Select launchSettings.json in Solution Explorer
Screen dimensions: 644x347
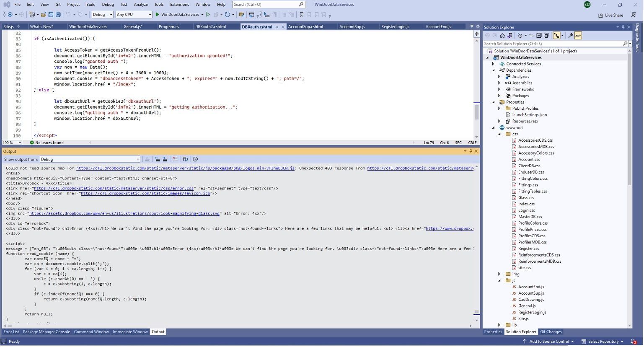(x=529, y=115)
